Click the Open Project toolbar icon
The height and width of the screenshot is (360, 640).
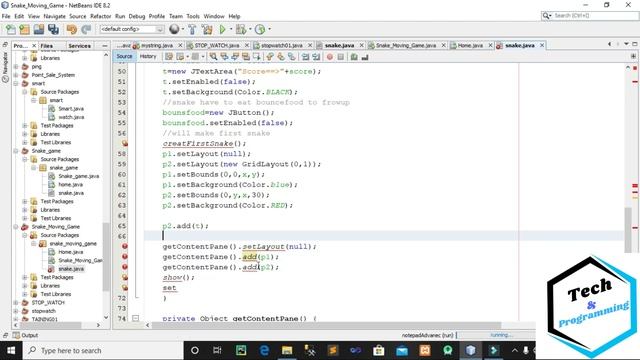coord(39,29)
